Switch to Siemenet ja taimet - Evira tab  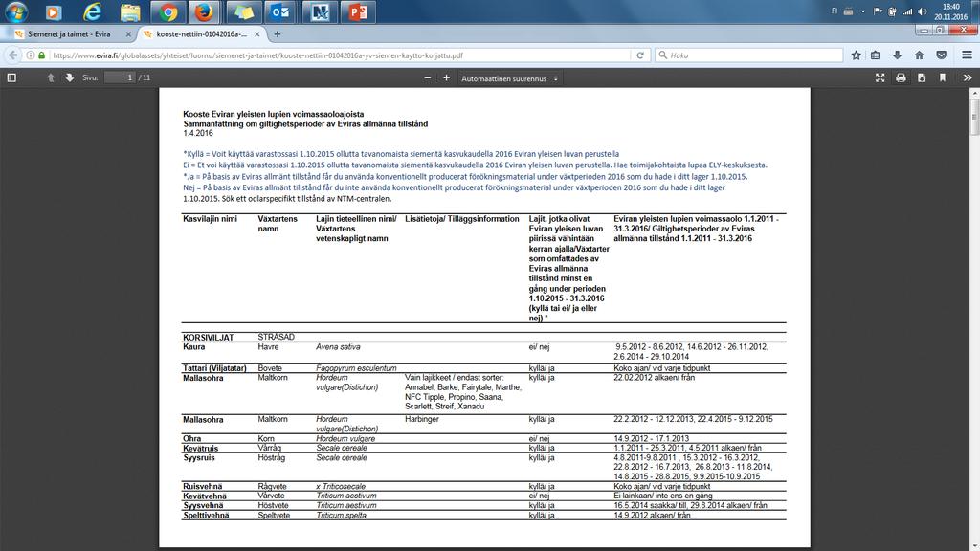69,34
